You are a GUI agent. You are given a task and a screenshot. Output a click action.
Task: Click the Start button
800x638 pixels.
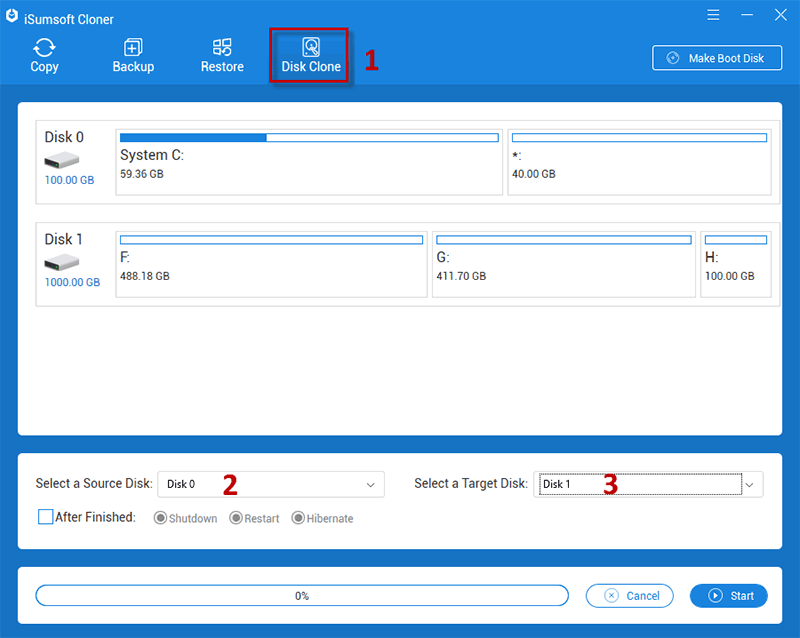point(729,596)
